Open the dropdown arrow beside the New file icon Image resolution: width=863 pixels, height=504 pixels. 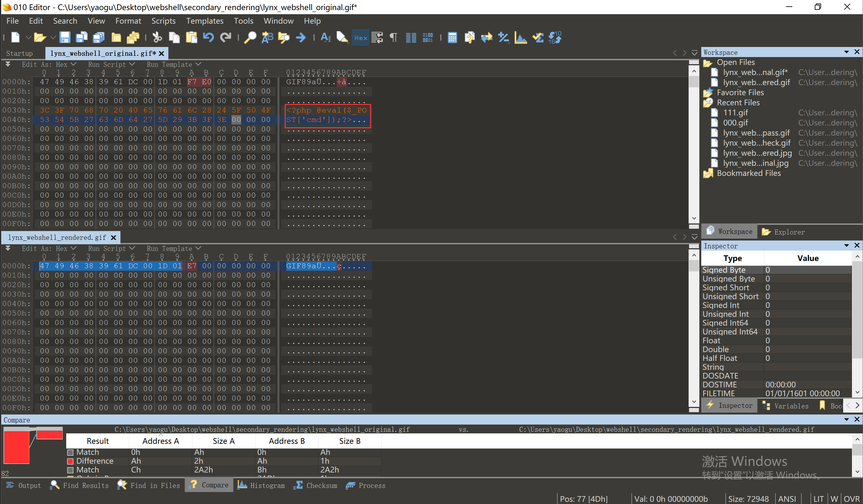tap(28, 37)
